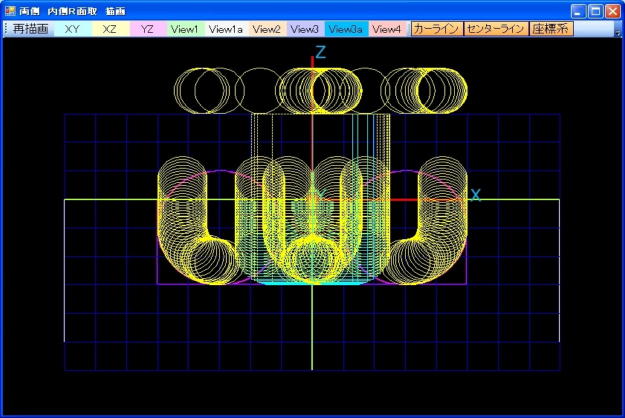Screen dimensions: 625x418
Task: Click the toolbar drag grip handle
Action: tap(6, 30)
